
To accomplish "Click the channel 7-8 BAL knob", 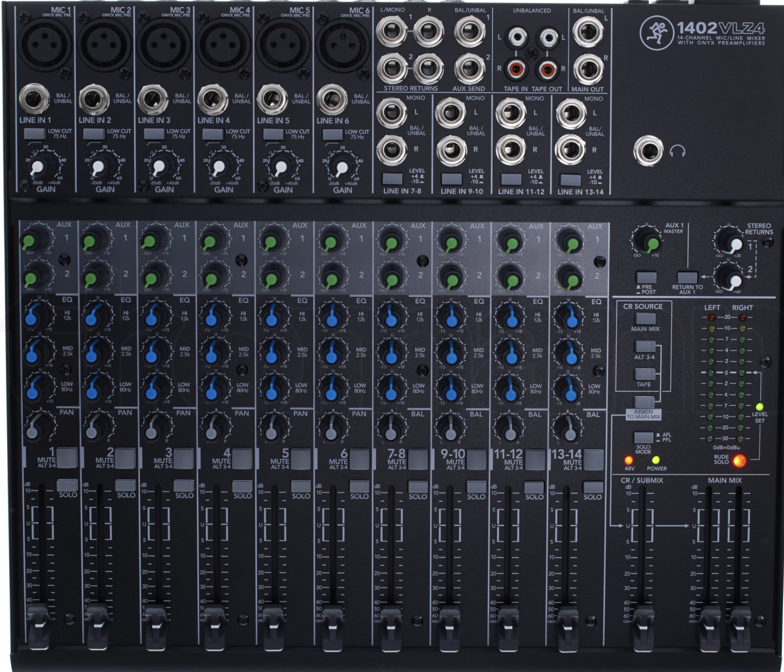I will click(x=391, y=430).
